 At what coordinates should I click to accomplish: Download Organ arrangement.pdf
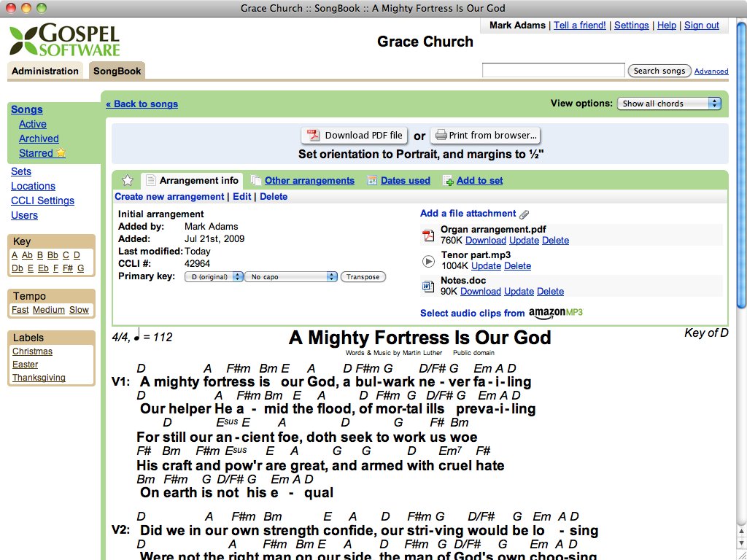(485, 241)
